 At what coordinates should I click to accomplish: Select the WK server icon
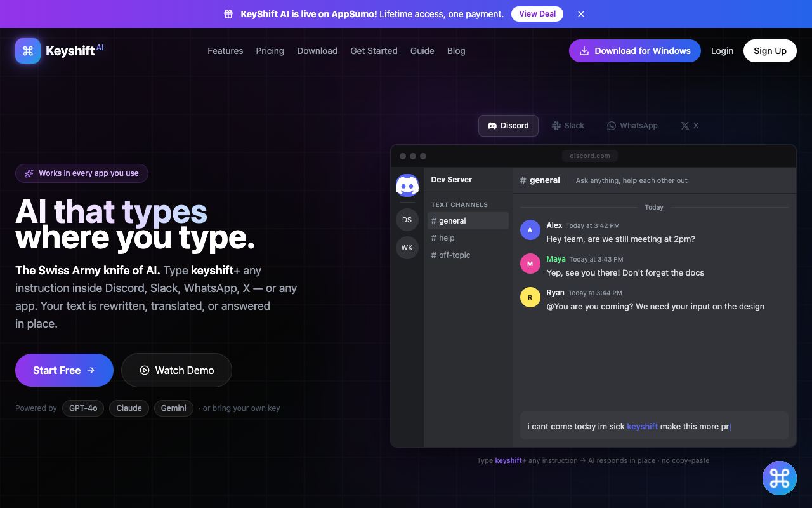click(x=407, y=248)
